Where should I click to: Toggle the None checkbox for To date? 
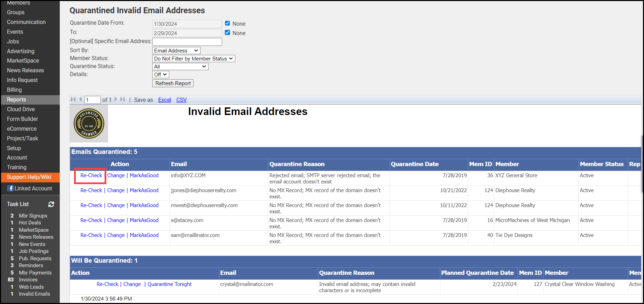point(227,33)
